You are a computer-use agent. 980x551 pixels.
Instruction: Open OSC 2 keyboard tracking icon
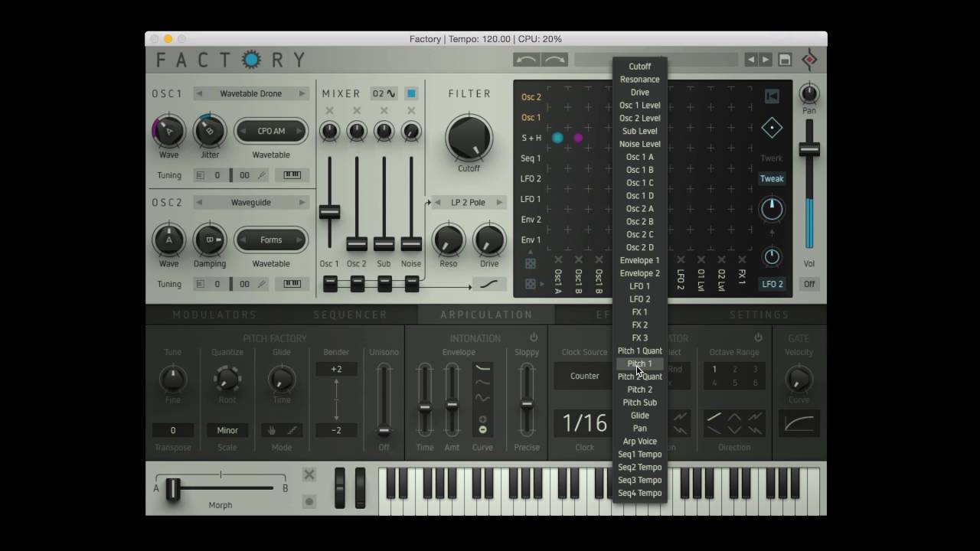pyautogui.click(x=292, y=284)
